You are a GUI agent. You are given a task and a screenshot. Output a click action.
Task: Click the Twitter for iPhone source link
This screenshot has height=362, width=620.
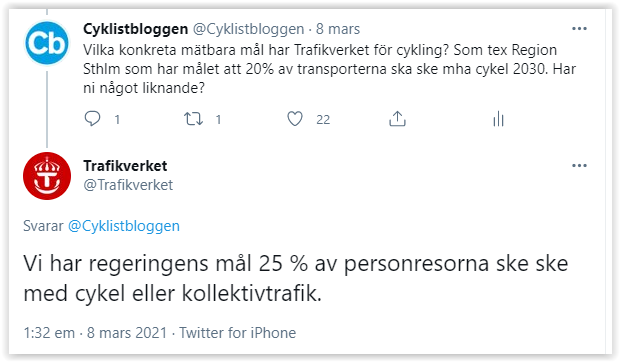[238, 333]
